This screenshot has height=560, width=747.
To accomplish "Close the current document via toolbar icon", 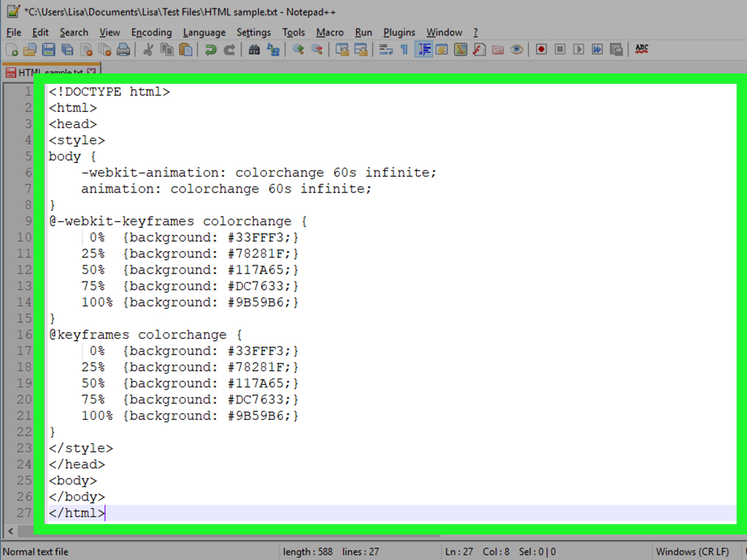I will [87, 50].
